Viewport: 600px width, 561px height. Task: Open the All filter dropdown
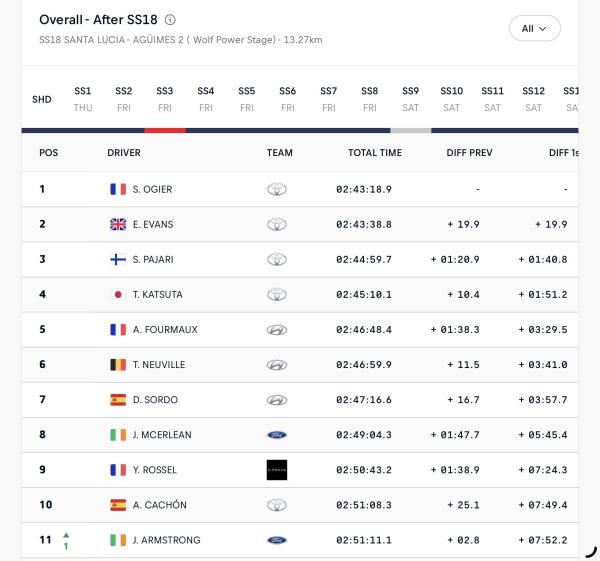click(535, 28)
